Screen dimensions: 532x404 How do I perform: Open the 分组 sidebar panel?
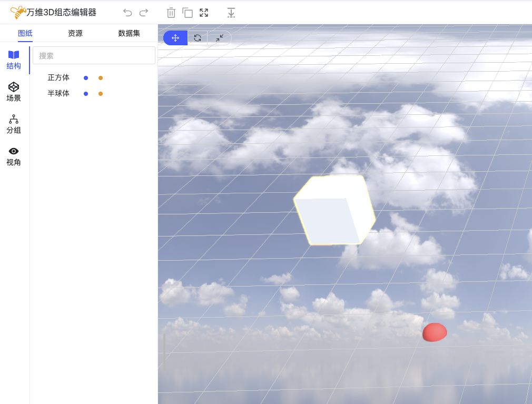tap(14, 124)
